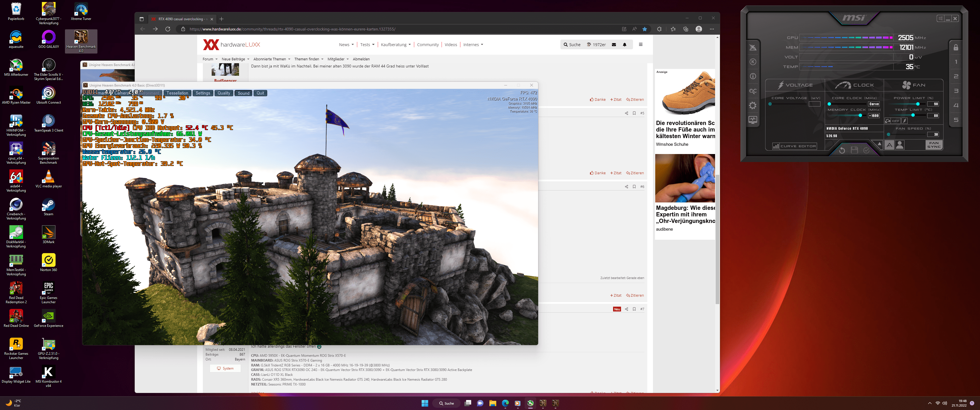Share post #6 using share icon
Screen dimensions: 980x410
[x=626, y=187]
